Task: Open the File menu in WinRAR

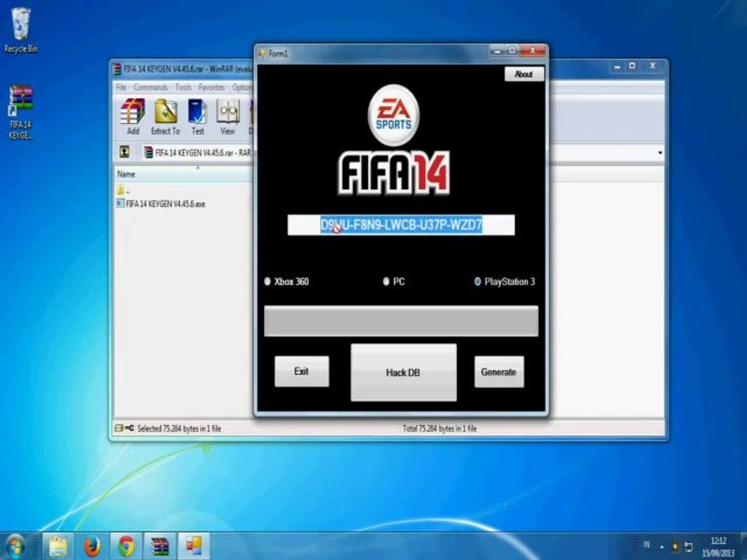Action: [121, 87]
